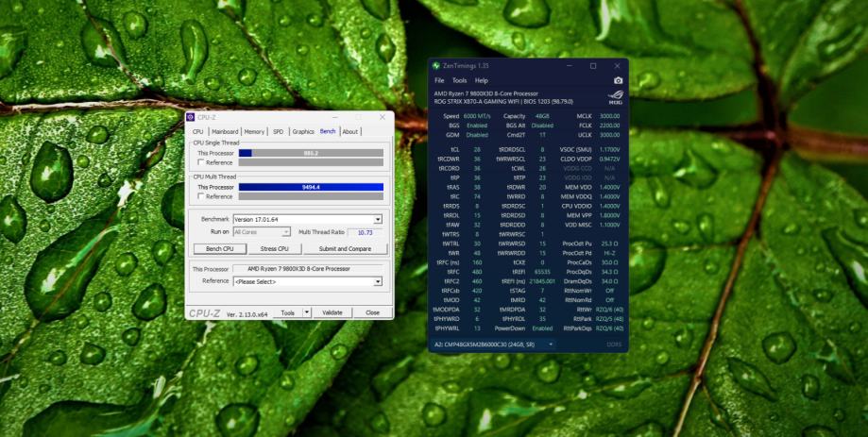The image size is (868, 437).
Task: Click the Capacity value 48GB
Action: point(541,116)
